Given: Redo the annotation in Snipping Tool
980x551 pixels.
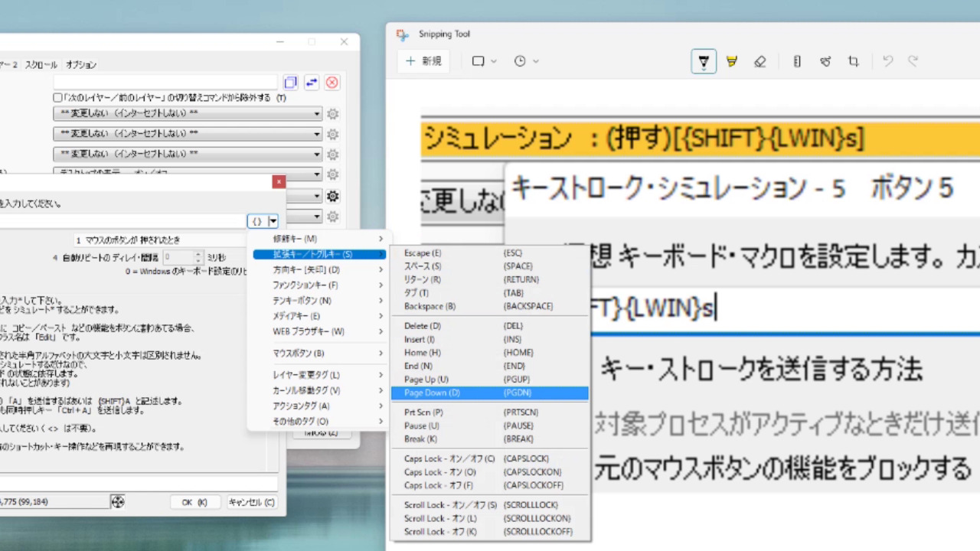Looking at the screenshot, I should pyautogui.click(x=913, y=61).
